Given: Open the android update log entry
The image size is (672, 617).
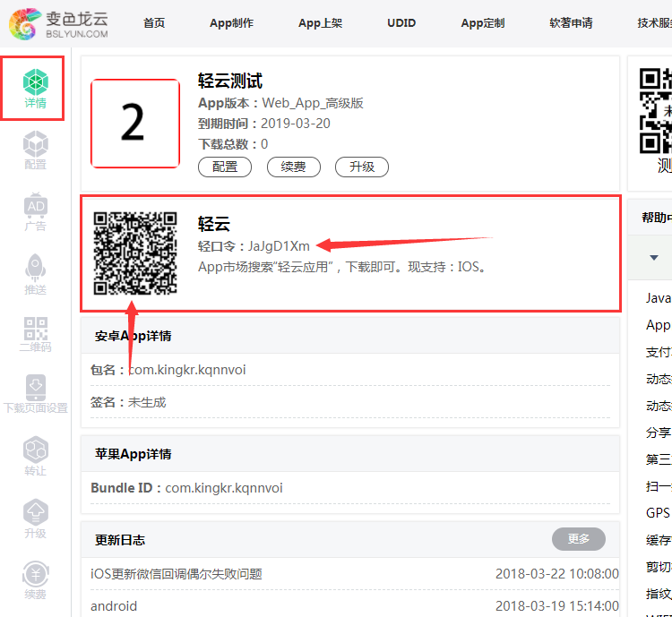Looking at the screenshot, I should point(114,606).
